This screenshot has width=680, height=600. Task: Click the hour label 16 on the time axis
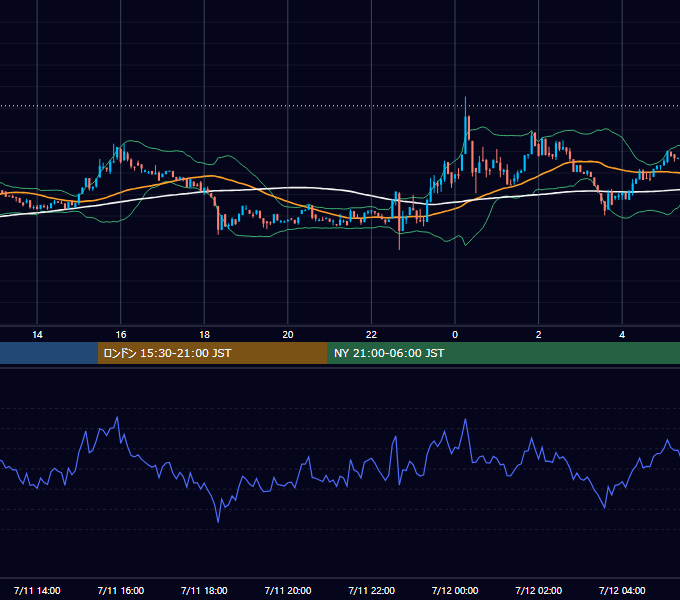121,335
